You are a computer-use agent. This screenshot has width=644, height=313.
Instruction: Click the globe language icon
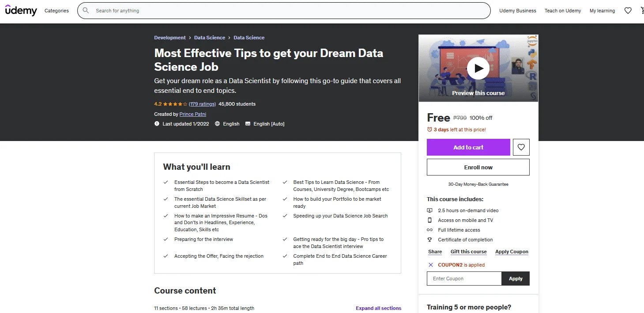pos(217,124)
